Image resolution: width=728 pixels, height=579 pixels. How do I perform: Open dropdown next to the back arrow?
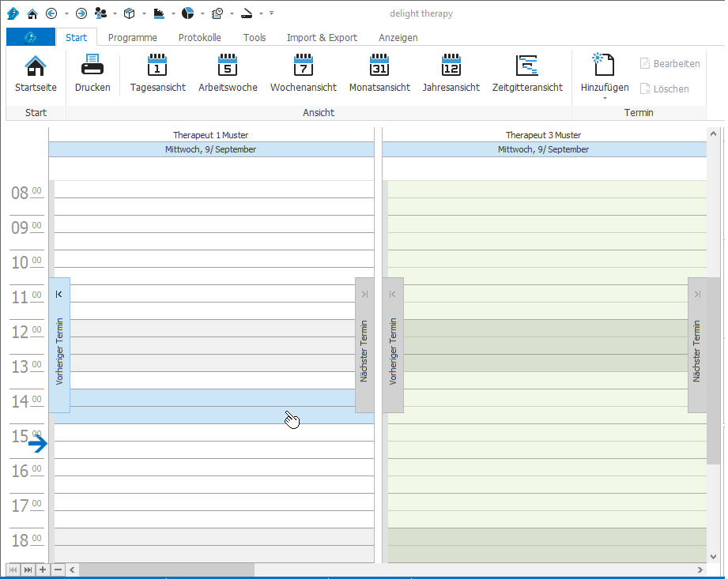click(x=66, y=13)
